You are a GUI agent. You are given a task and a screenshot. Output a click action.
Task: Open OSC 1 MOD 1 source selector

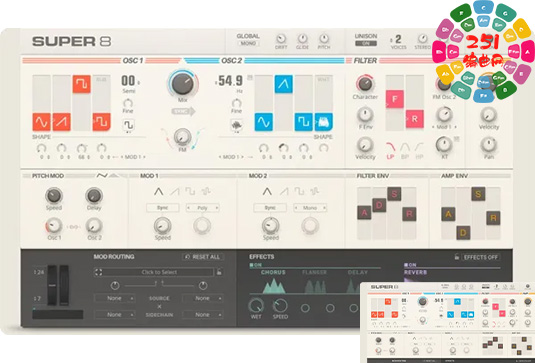pyautogui.click(x=133, y=157)
